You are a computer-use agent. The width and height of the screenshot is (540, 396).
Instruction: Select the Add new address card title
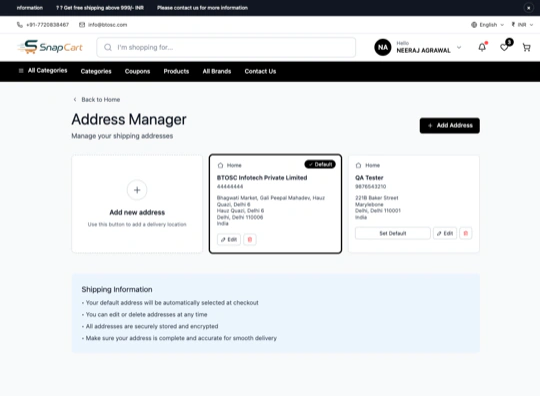[137, 212]
